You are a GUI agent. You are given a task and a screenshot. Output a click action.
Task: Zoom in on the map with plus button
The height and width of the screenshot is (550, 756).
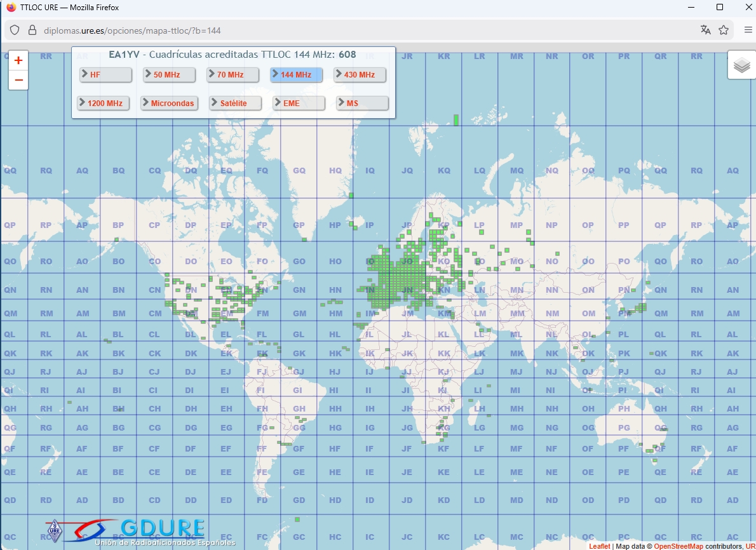click(x=18, y=61)
